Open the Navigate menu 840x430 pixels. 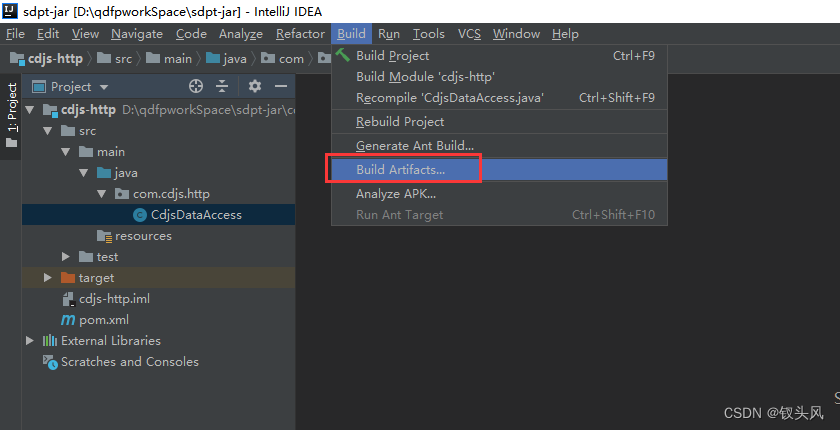click(x=137, y=34)
